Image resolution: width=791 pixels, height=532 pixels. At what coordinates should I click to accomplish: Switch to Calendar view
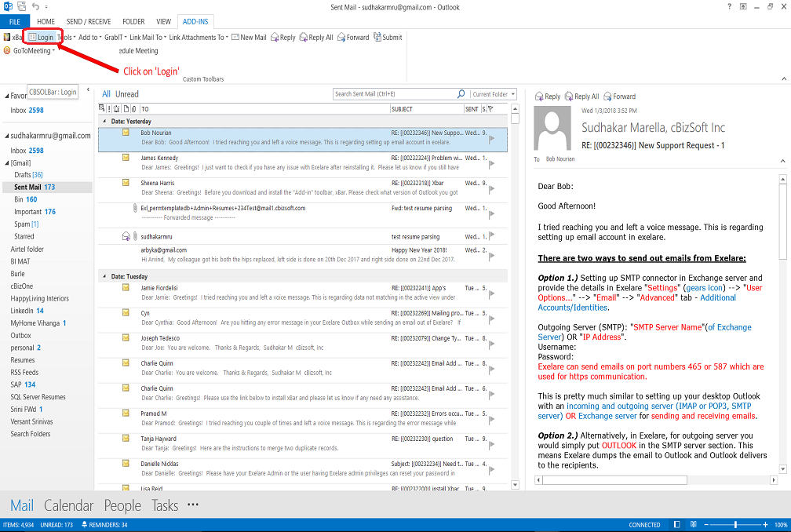click(x=68, y=505)
